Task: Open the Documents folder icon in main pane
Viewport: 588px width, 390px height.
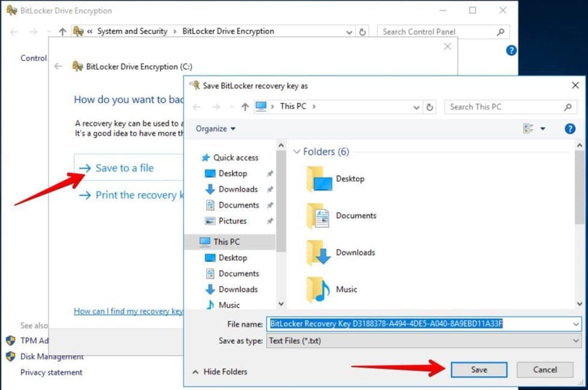Action: pos(318,216)
